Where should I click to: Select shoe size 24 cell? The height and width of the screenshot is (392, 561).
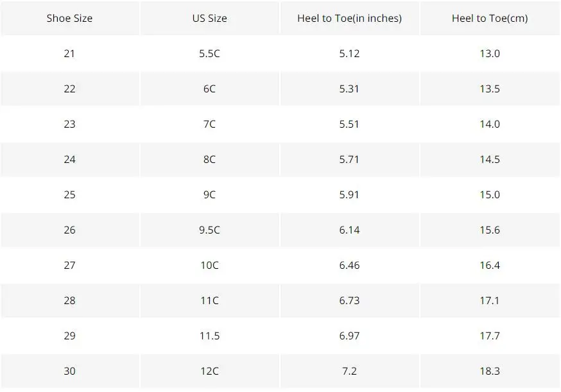[x=69, y=159]
